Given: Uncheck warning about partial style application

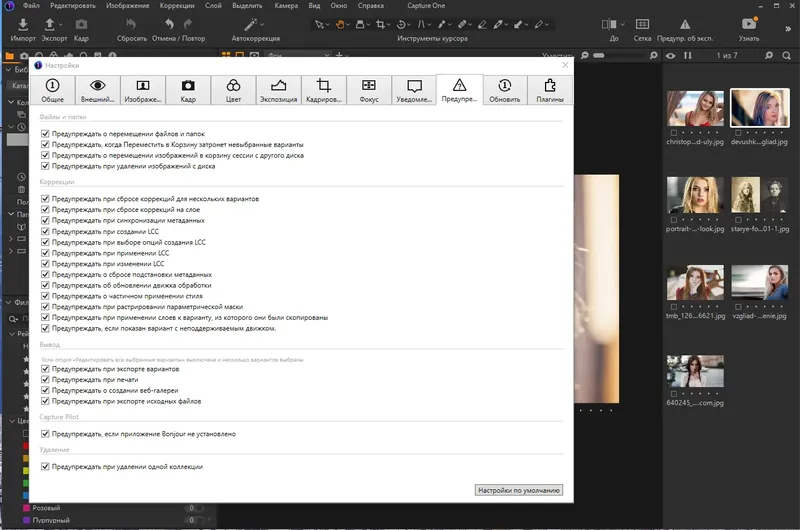Looking at the screenshot, I should (x=45, y=296).
